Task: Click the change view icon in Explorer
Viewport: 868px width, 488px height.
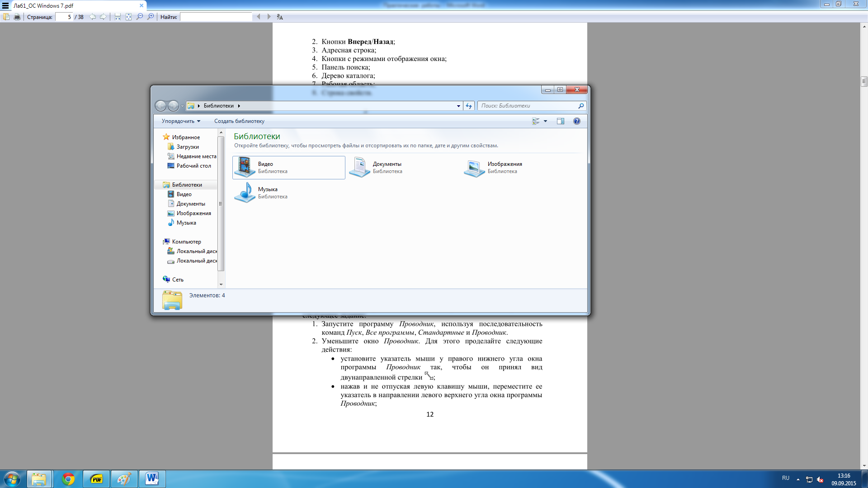Action: coord(536,121)
